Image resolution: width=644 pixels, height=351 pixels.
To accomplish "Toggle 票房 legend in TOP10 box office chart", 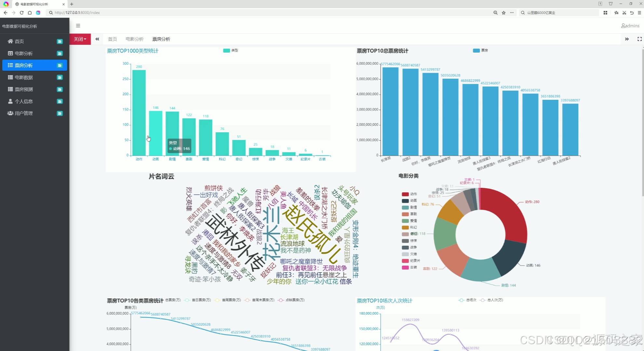I will pos(476,50).
